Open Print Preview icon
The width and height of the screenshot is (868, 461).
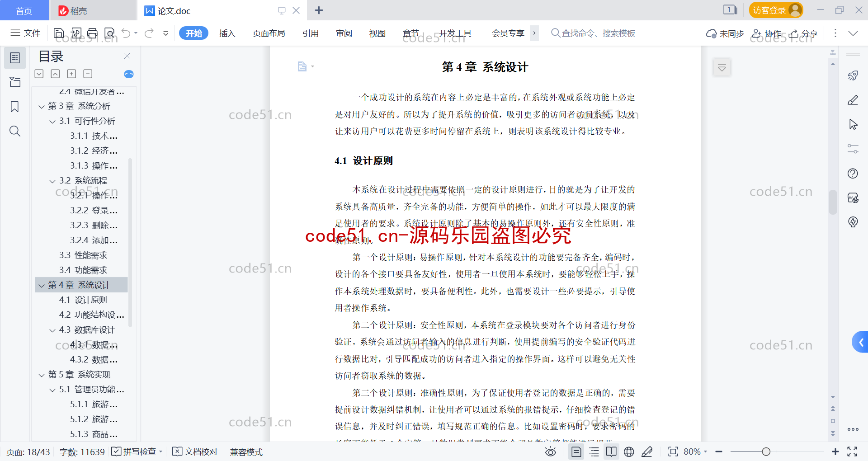(x=109, y=33)
